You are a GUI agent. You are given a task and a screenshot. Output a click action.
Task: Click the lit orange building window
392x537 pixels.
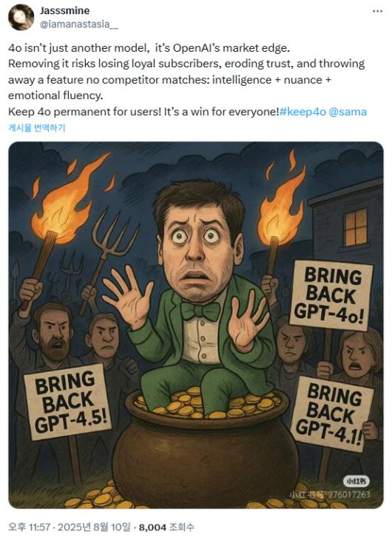coord(355,227)
